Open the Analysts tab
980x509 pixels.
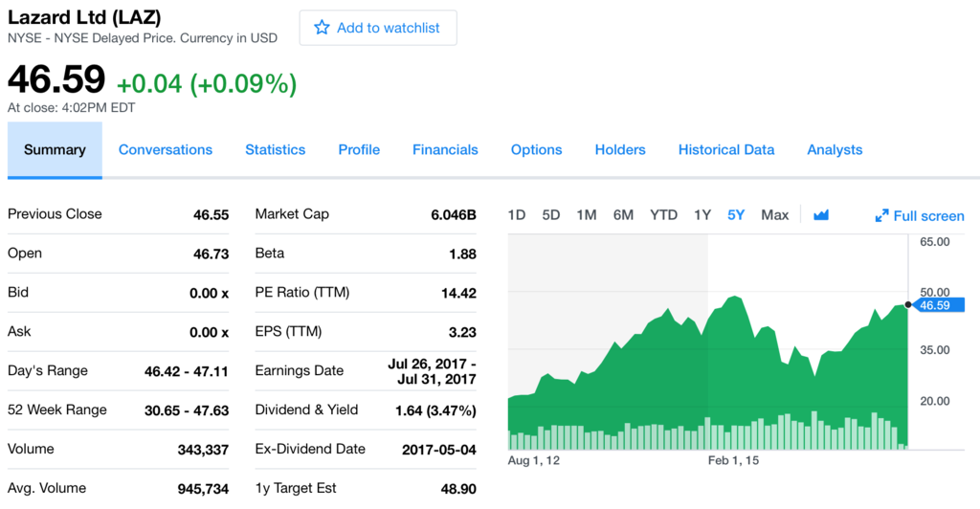835,150
